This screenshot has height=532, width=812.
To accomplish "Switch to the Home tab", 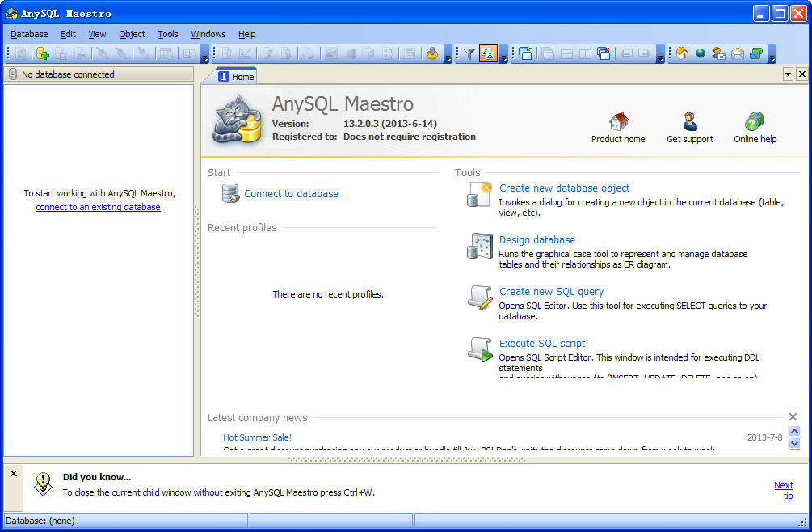I will [235, 74].
